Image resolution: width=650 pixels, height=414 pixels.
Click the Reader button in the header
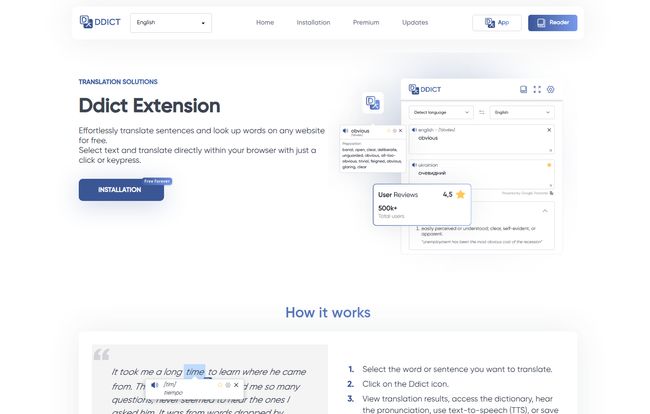(553, 23)
